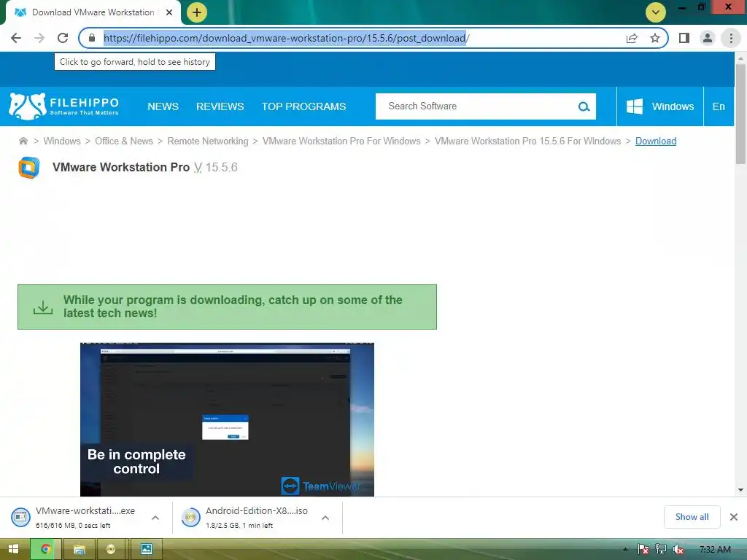Click the Download breadcrumb link

point(656,141)
